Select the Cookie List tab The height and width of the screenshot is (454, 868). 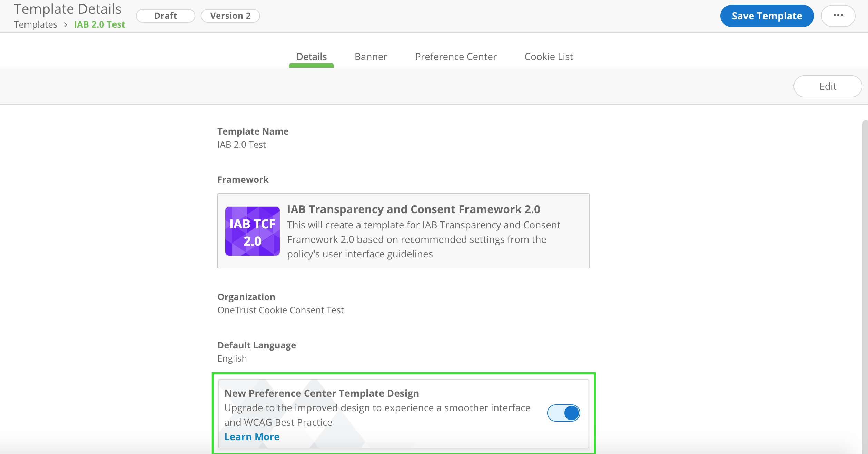[549, 57]
